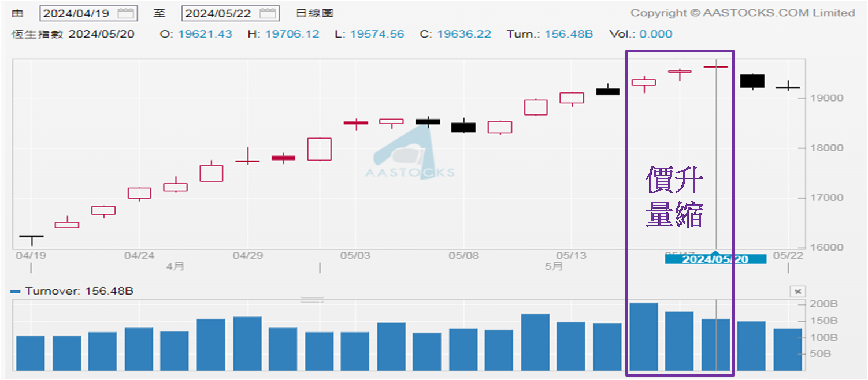Screen dimensions: 868x380
Task: Open the start date calendar picker icon
Action: pyautogui.click(x=125, y=13)
